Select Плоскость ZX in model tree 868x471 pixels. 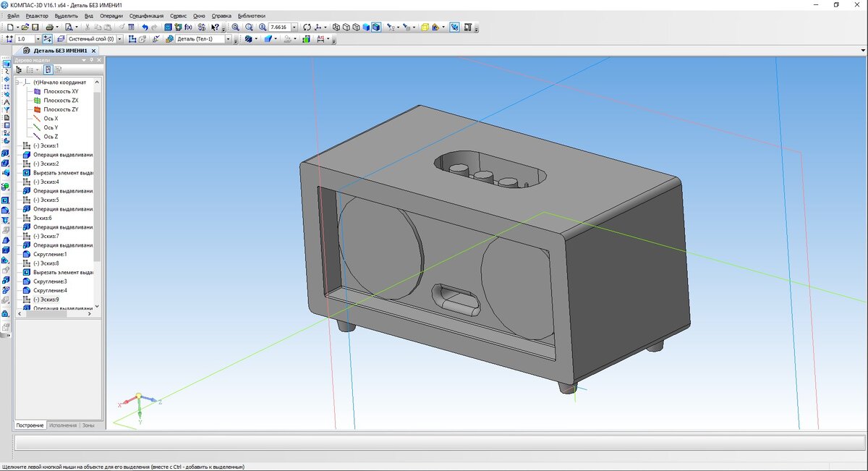[61, 101]
